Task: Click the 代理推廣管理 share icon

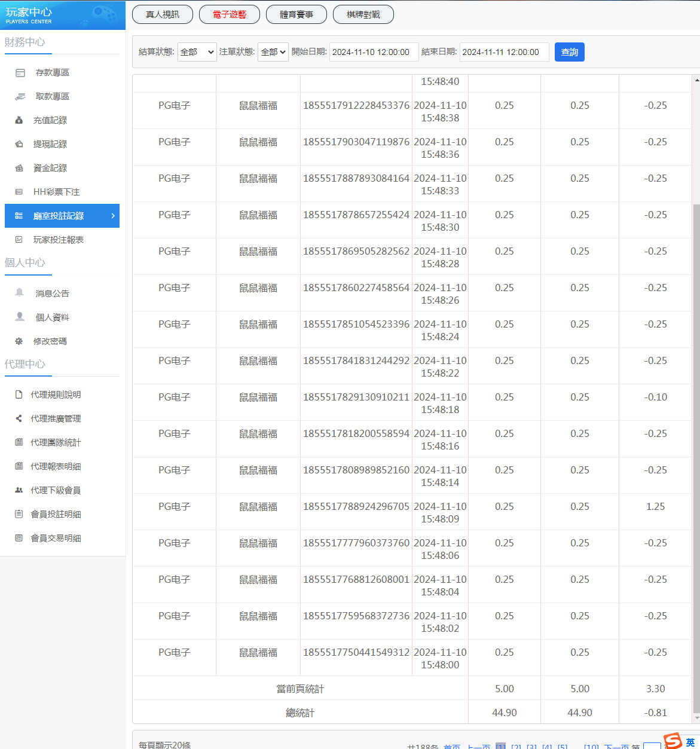Action: coord(19,418)
